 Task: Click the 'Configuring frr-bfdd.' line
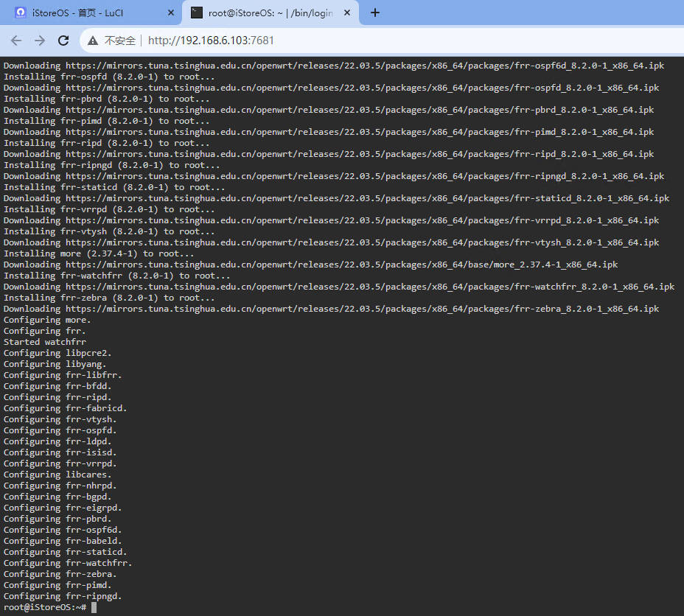pyautogui.click(x=57, y=386)
